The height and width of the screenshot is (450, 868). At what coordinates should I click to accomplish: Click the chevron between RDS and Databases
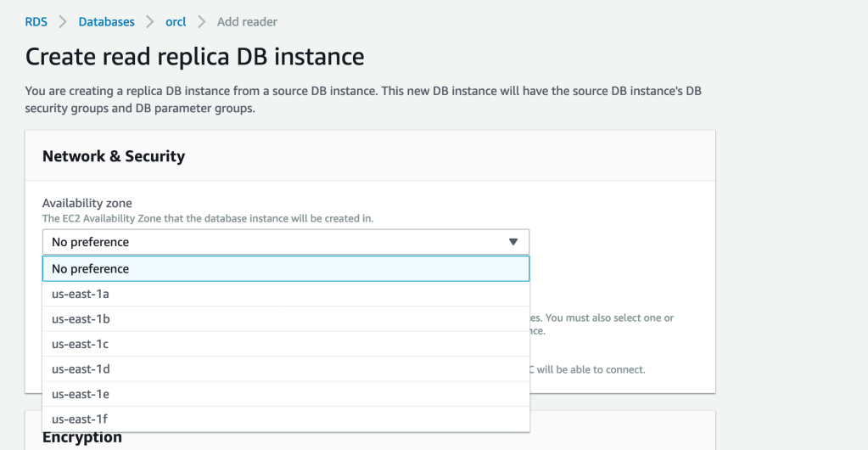[x=63, y=22]
